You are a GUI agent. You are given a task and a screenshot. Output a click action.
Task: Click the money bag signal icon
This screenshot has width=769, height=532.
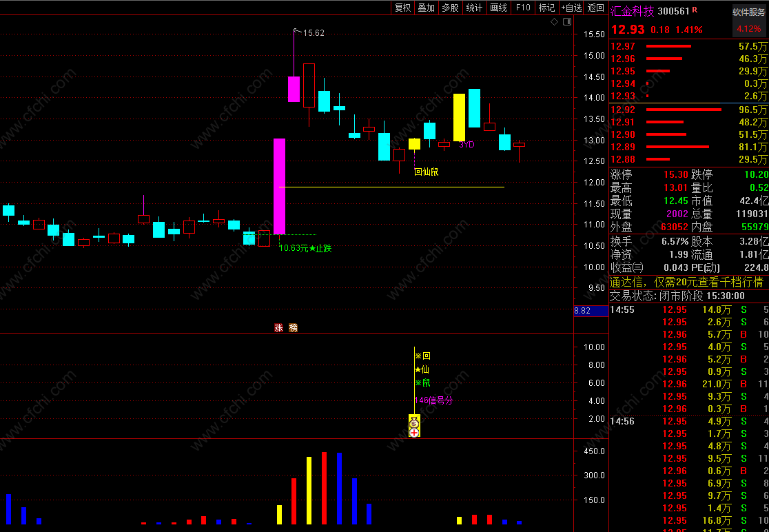pos(414,422)
